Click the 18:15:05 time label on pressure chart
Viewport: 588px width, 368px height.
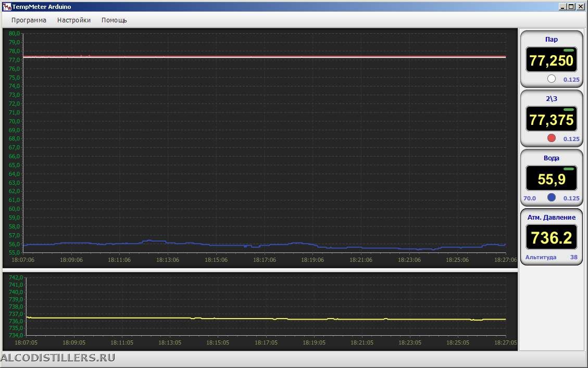[x=218, y=342]
